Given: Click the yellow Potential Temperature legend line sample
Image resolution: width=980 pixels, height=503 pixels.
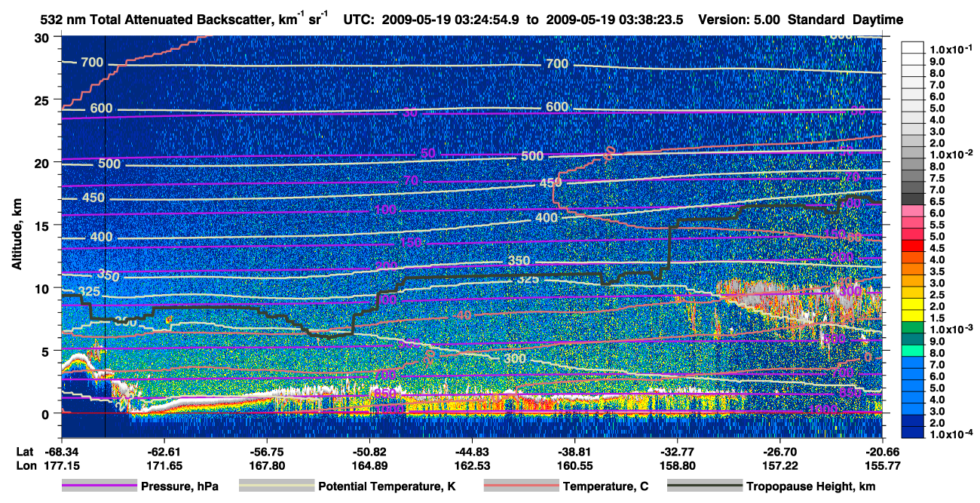Looking at the screenshot, I should pyautogui.click(x=276, y=486).
